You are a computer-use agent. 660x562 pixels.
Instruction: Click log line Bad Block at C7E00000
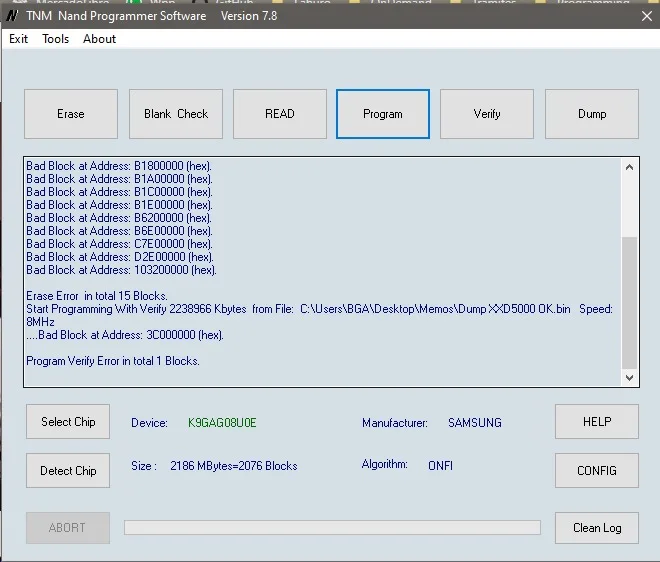tap(119, 244)
